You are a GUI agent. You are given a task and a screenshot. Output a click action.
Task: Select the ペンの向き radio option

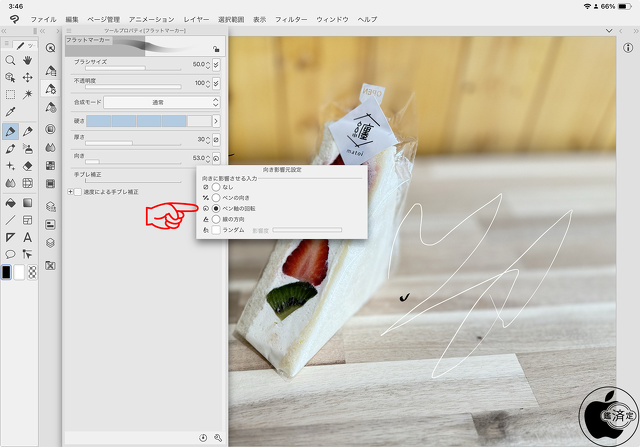click(215, 198)
